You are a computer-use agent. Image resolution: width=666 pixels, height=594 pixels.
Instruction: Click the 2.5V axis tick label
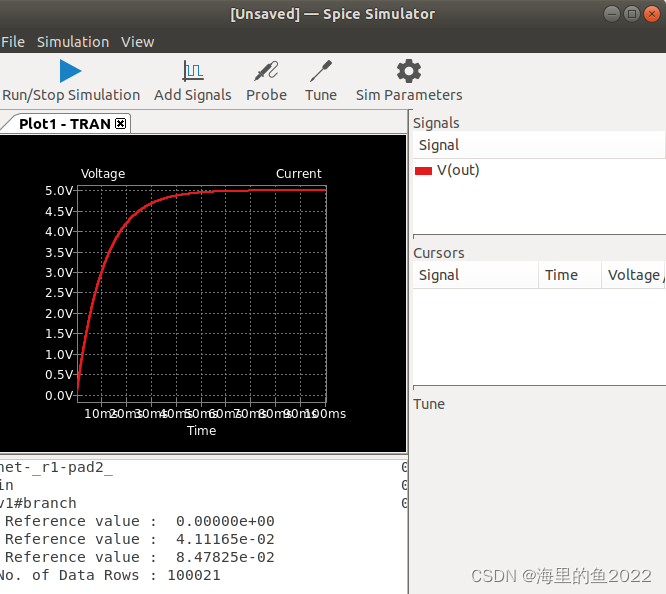(59, 293)
